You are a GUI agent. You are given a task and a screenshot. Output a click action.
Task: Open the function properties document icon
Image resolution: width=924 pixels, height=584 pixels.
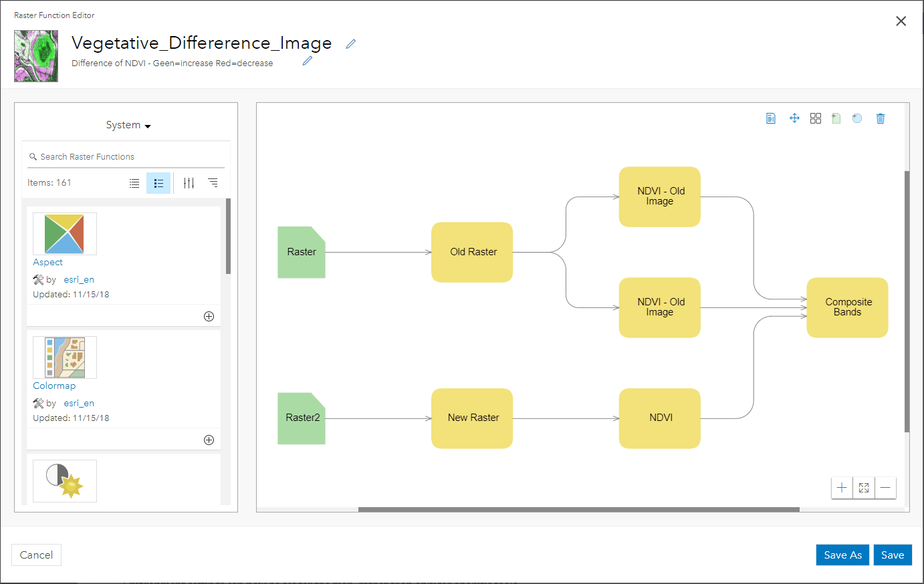[x=771, y=118]
